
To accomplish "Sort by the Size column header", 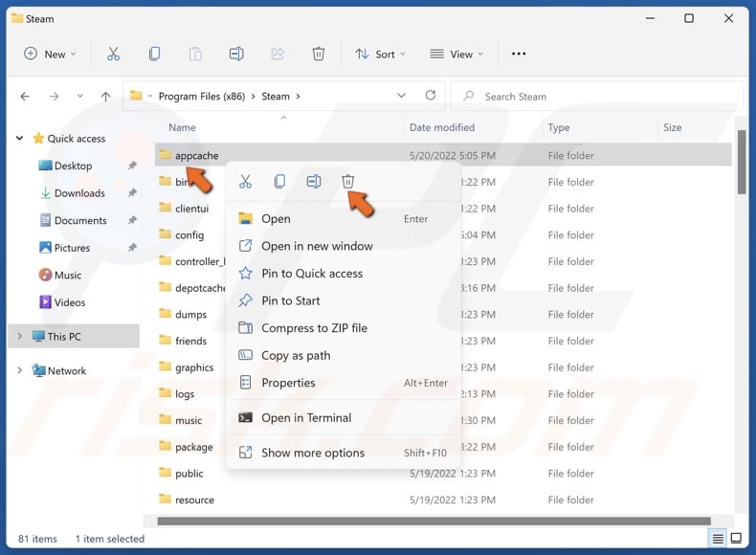I will (672, 128).
